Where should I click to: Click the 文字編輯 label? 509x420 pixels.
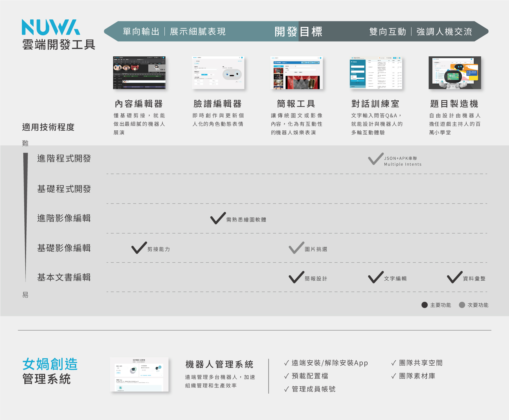click(395, 278)
